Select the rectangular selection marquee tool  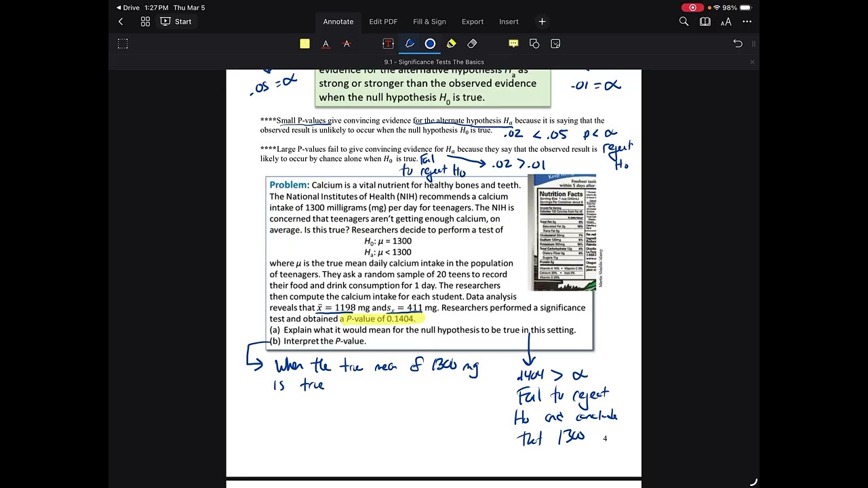(x=123, y=43)
